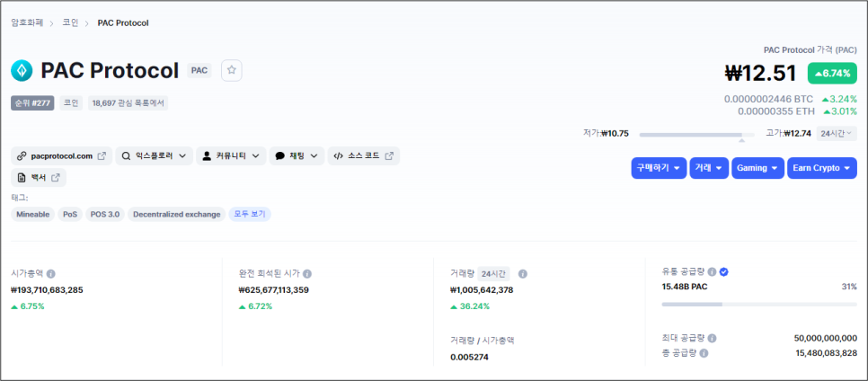The image size is (868, 381).
Task: Click the 36.24% volume change
Action: coord(470,306)
